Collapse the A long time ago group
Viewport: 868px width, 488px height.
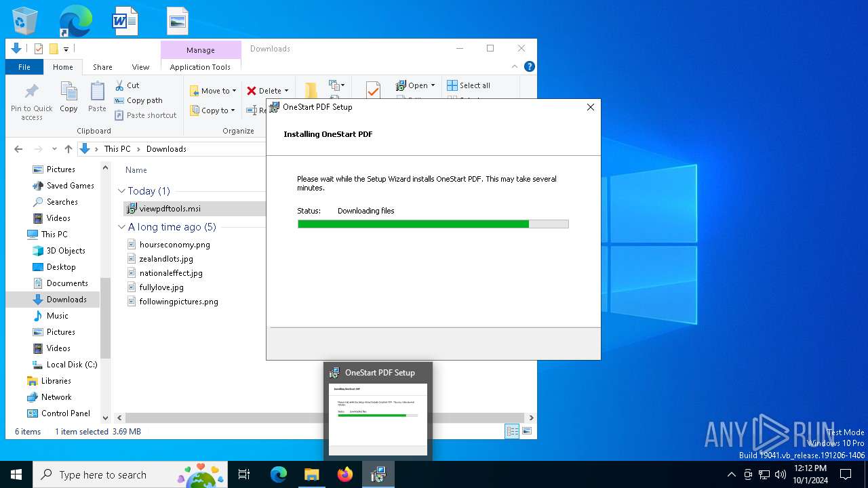122,227
